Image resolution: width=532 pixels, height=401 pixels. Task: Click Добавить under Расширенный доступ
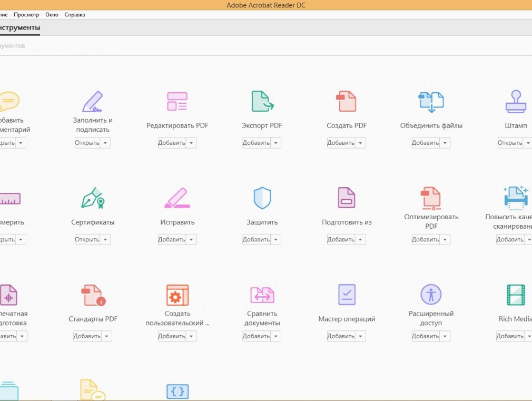(426, 336)
